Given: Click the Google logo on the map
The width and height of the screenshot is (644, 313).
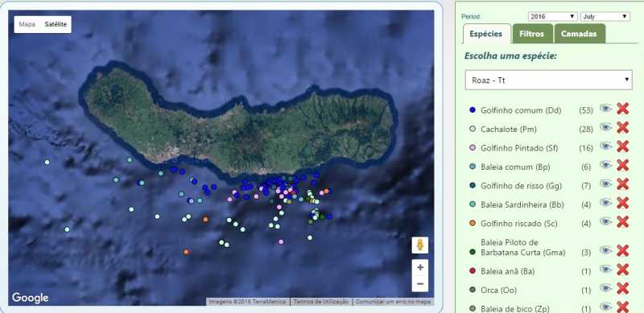Looking at the screenshot, I should 30,298.
